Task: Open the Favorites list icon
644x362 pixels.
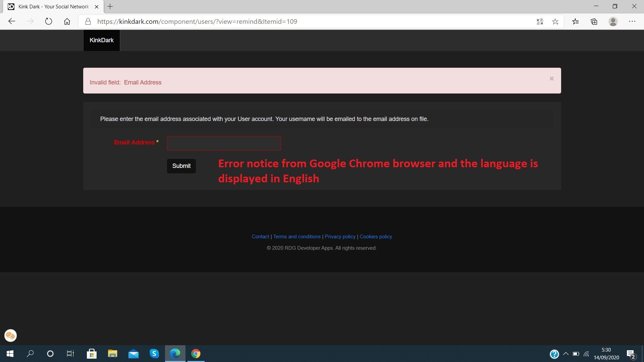Action: 576,21
